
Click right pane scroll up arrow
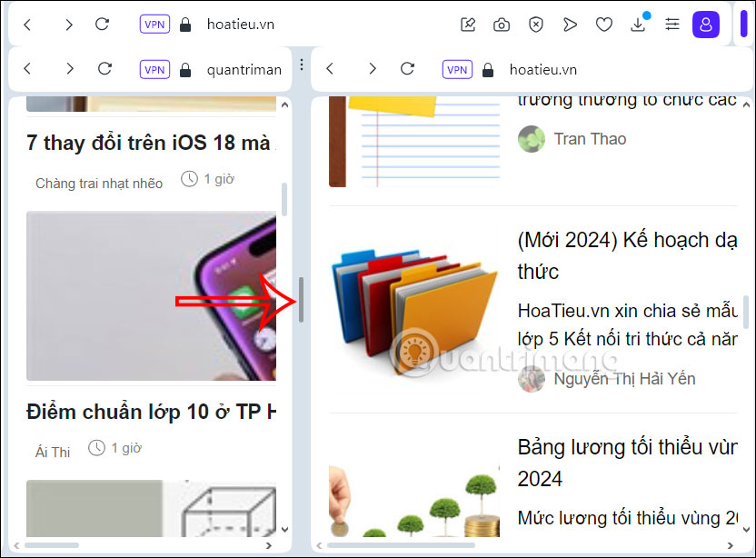click(x=746, y=105)
